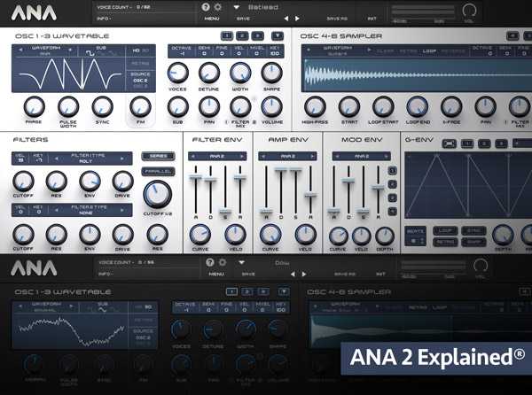The width and height of the screenshot is (532, 395).
Task: Click the X-FADE knob in the light sampler
Action: (451, 106)
